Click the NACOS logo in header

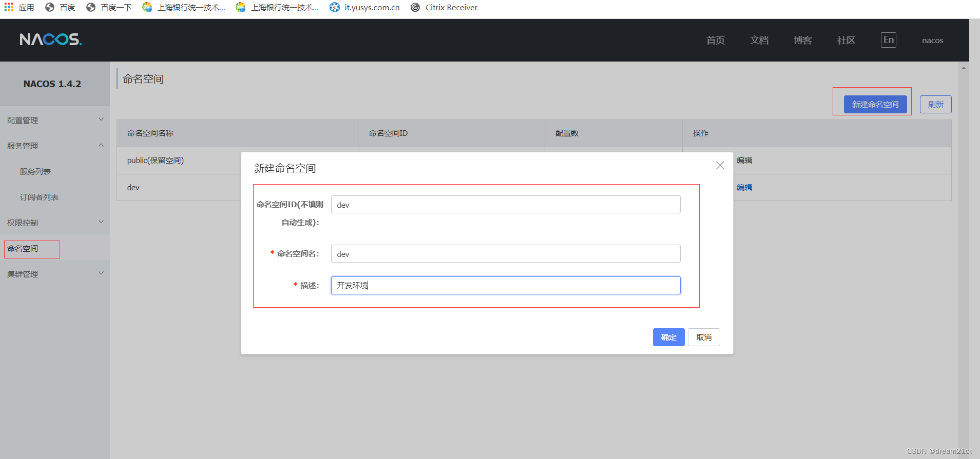click(50, 39)
